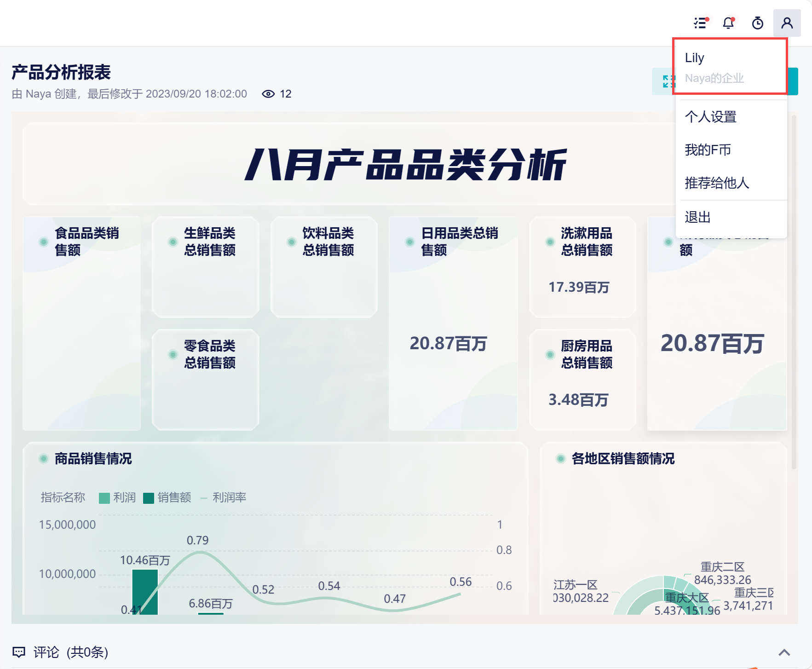Click the user account icon
This screenshot has width=812, height=669.
pos(787,23)
